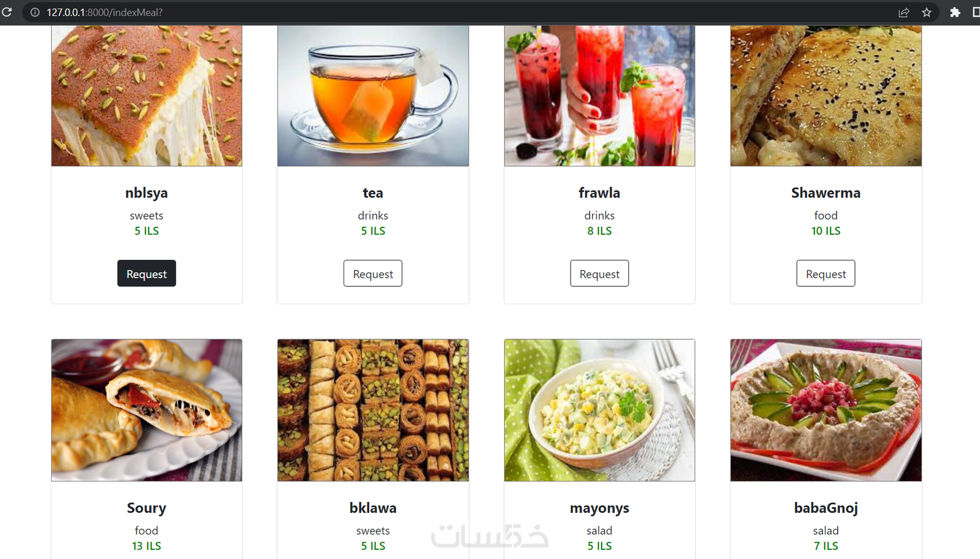Select the tea cup image
This screenshot has height=559, width=980.
pyautogui.click(x=373, y=96)
